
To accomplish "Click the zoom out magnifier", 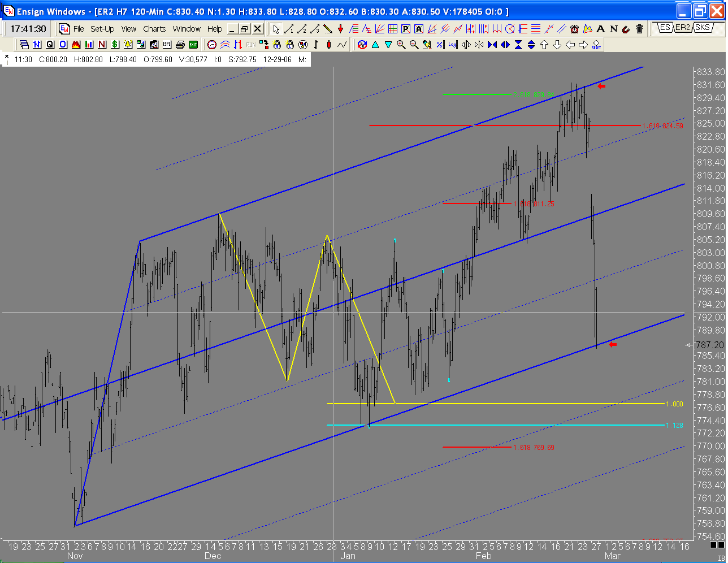I will [x=414, y=45].
